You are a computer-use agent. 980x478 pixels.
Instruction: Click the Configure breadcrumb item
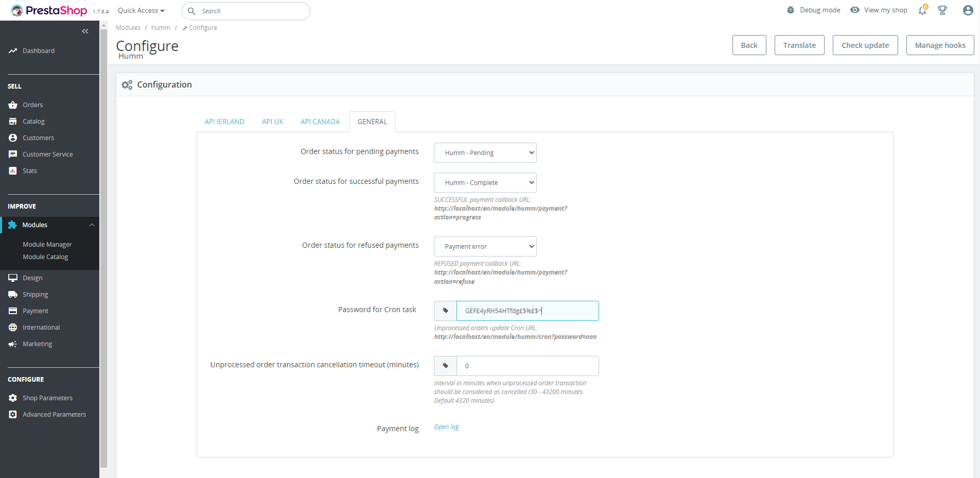pos(200,28)
